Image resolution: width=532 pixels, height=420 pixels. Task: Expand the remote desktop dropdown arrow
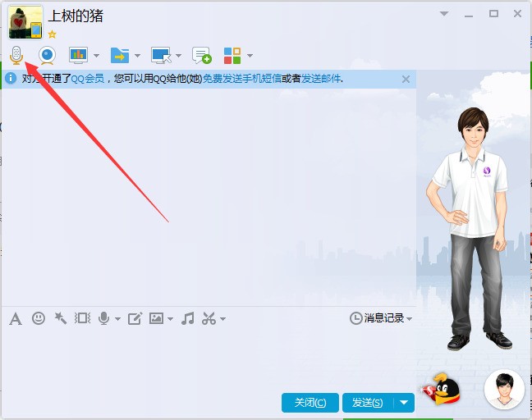click(178, 56)
